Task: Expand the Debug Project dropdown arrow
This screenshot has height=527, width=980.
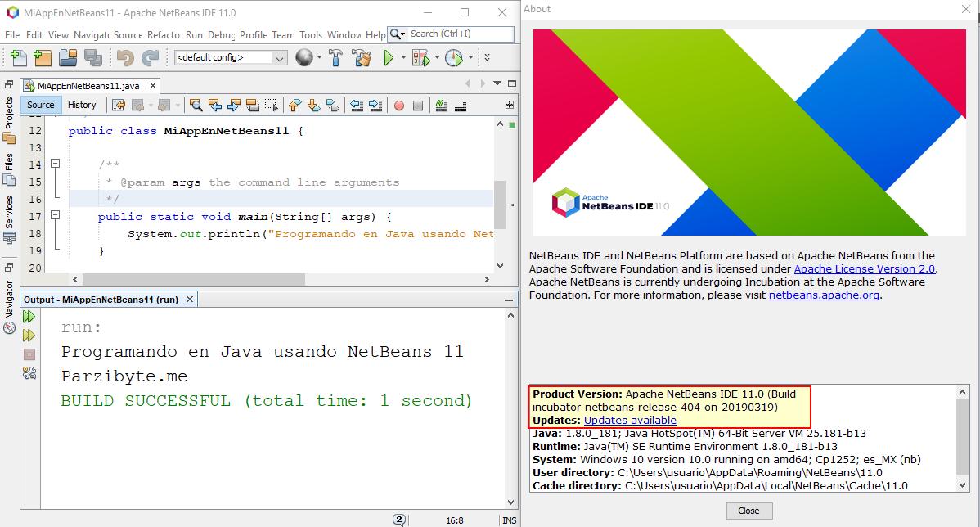Action: (x=437, y=57)
